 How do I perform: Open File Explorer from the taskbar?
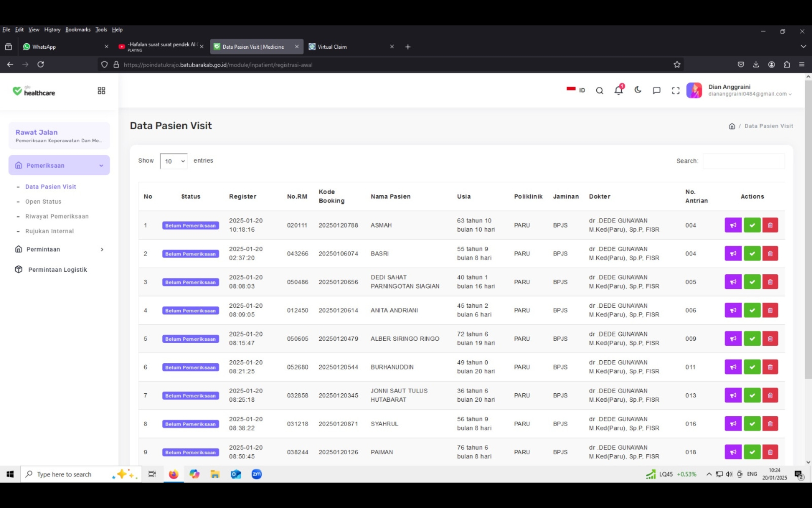[215, 474]
